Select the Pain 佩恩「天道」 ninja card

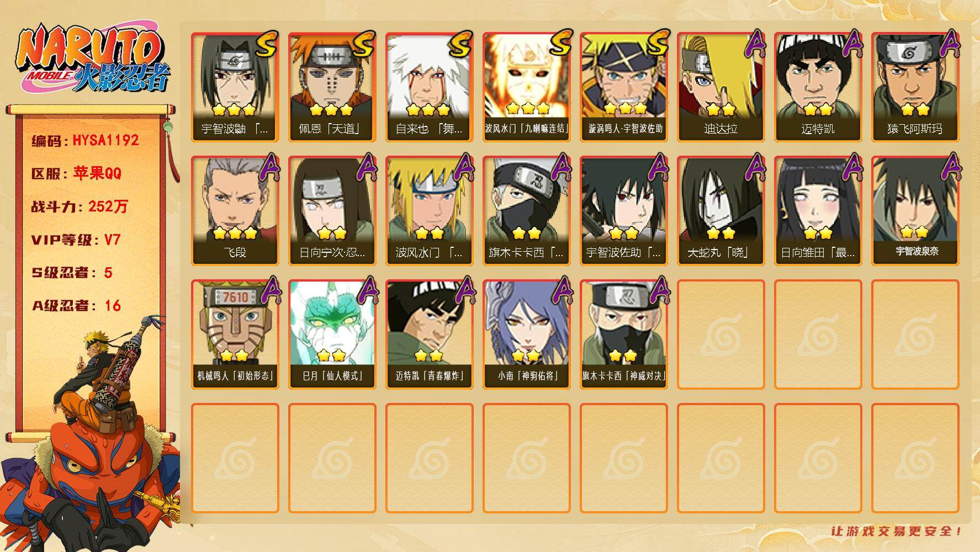coord(332,87)
